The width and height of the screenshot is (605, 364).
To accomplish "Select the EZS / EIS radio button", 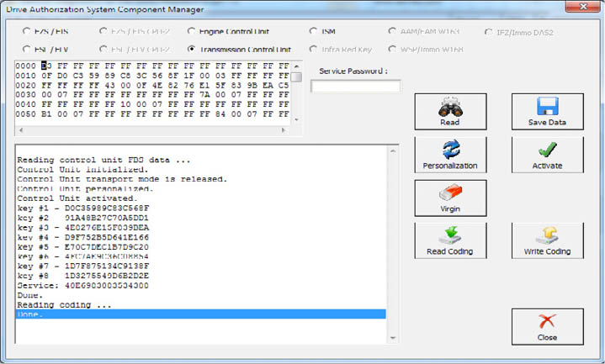I will click(x=24, y=32).
